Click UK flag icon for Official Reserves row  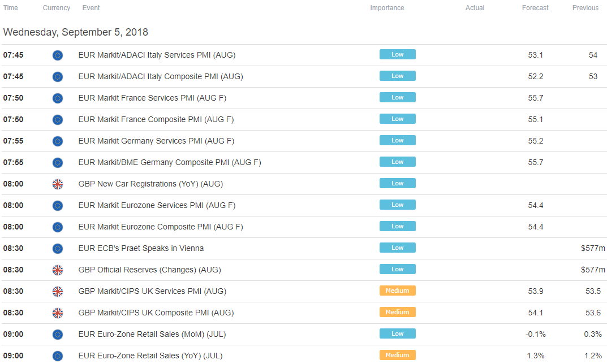(x=58, y=270)
